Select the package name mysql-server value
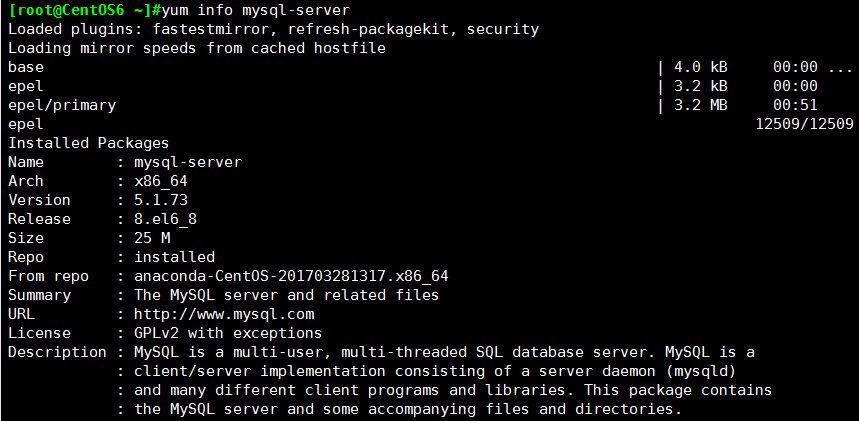This screenshot has height=421, width=859. click(188, 162)
